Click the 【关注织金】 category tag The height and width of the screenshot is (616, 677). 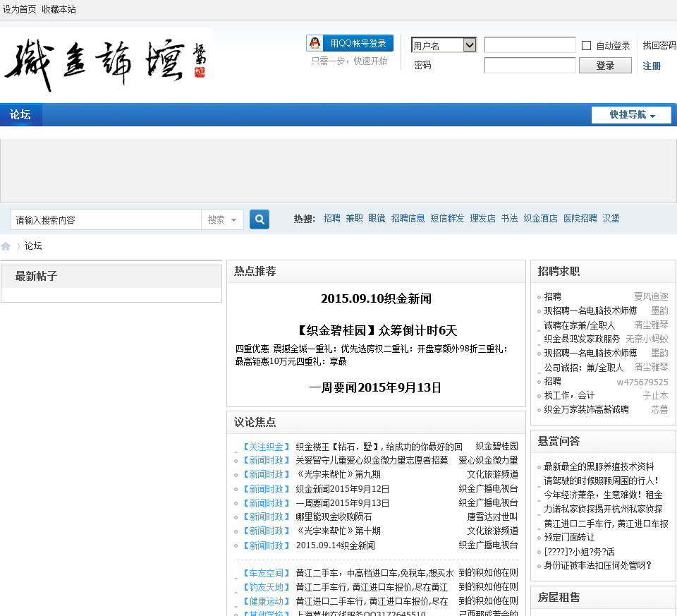point(266,447)
